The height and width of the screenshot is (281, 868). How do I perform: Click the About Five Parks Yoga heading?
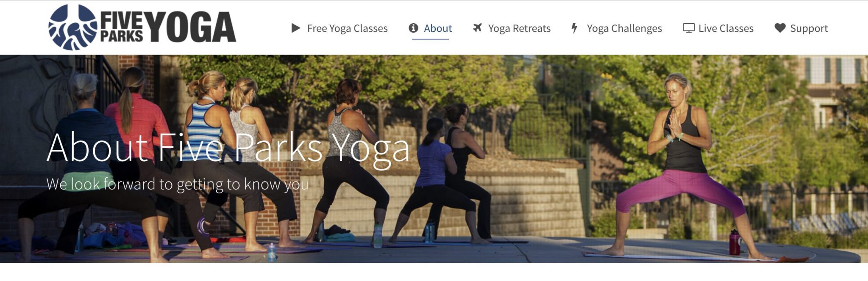pos(228,147)
